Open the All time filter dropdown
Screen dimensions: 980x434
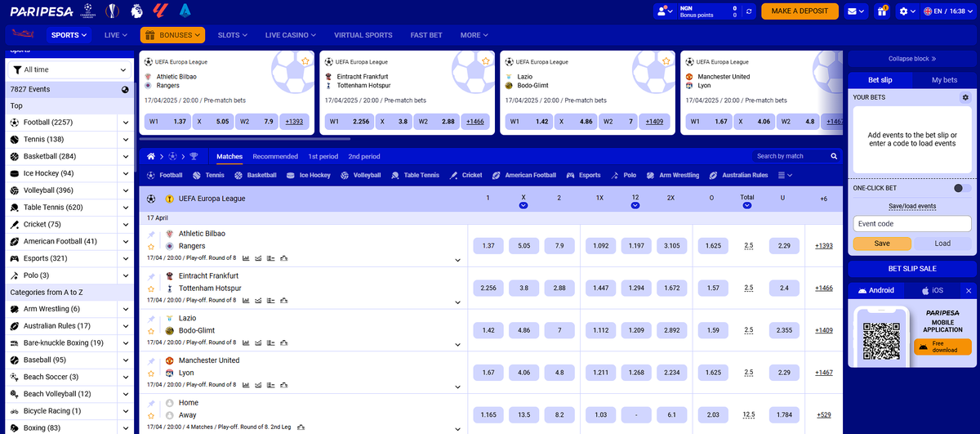coord(69,70)
